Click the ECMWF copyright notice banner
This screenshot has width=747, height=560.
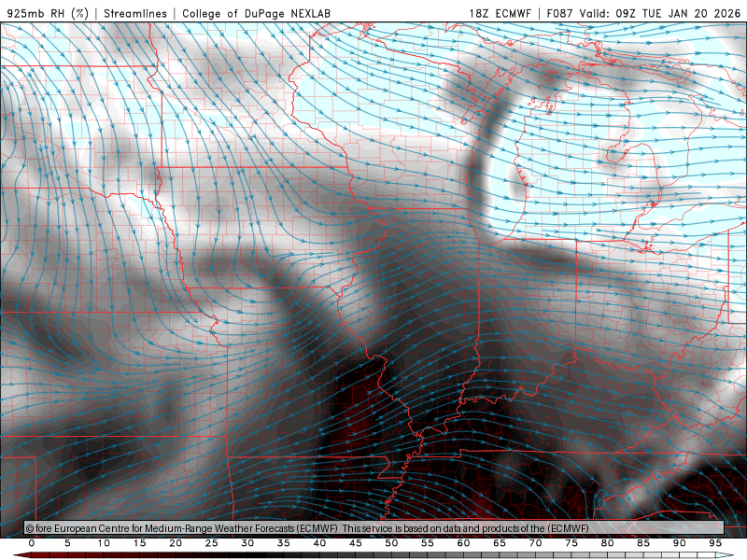[374, 528]
